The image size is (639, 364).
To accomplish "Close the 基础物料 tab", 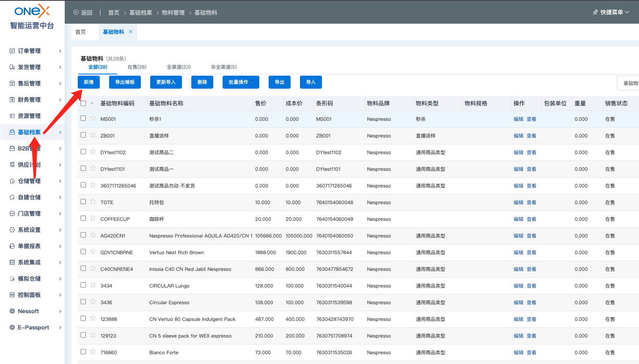I will tap(131, 32).
